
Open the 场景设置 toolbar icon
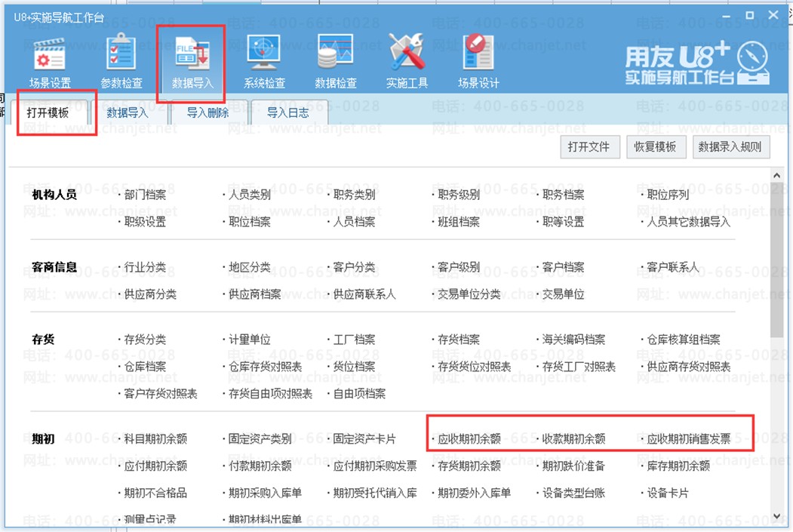[x=50, y=53]
